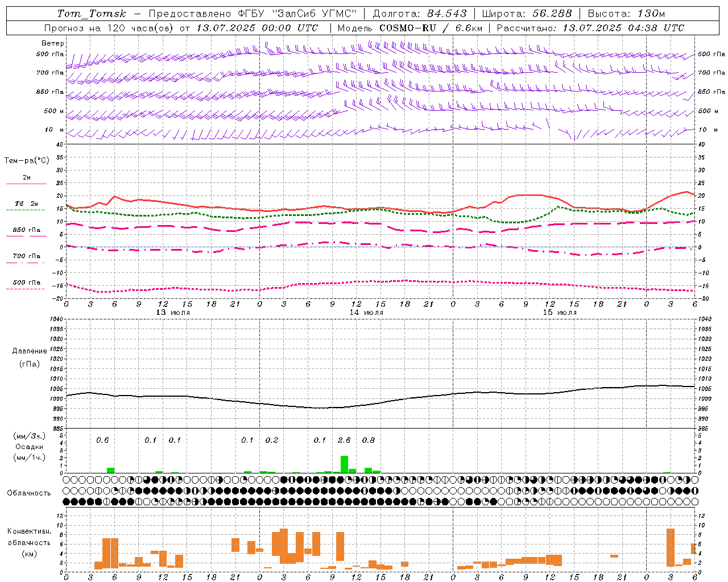Viewport: 728px width, 582px height.
Task: Click the 700 гПа temperature legend entry
Action: (26, 259)
